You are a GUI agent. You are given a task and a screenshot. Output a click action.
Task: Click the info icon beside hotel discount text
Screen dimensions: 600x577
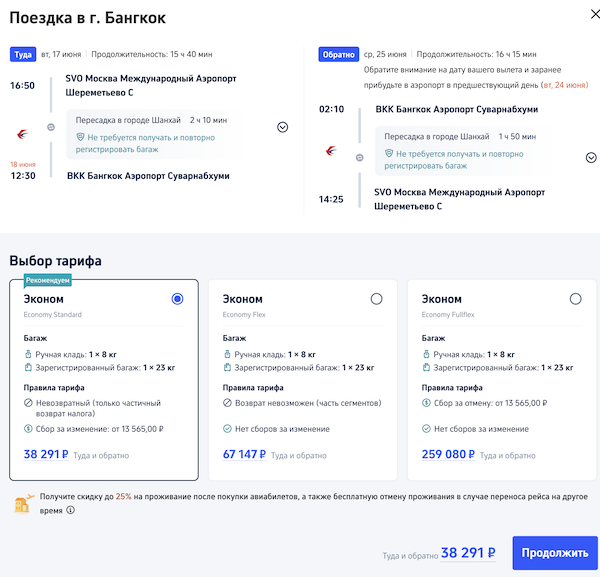tap(70, 509)
